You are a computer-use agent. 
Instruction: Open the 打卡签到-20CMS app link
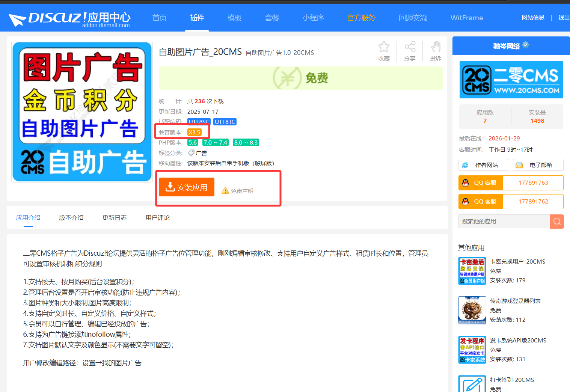tap(512, 380)
